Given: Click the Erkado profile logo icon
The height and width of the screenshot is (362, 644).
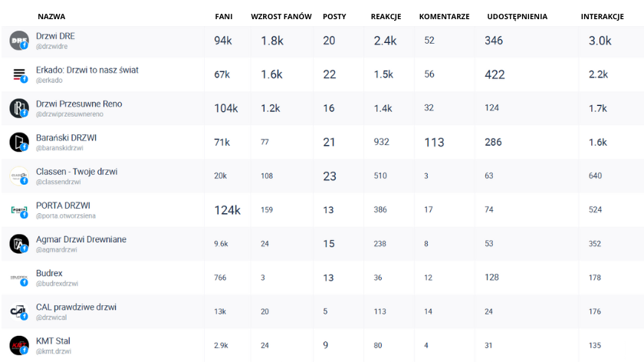Looking at the screenshot, I should click(19, 74).
